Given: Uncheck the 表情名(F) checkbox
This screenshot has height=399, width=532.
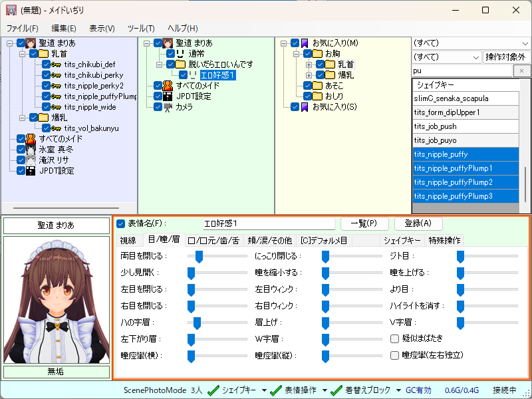Looking at the screenshot, I should point(120,223).
